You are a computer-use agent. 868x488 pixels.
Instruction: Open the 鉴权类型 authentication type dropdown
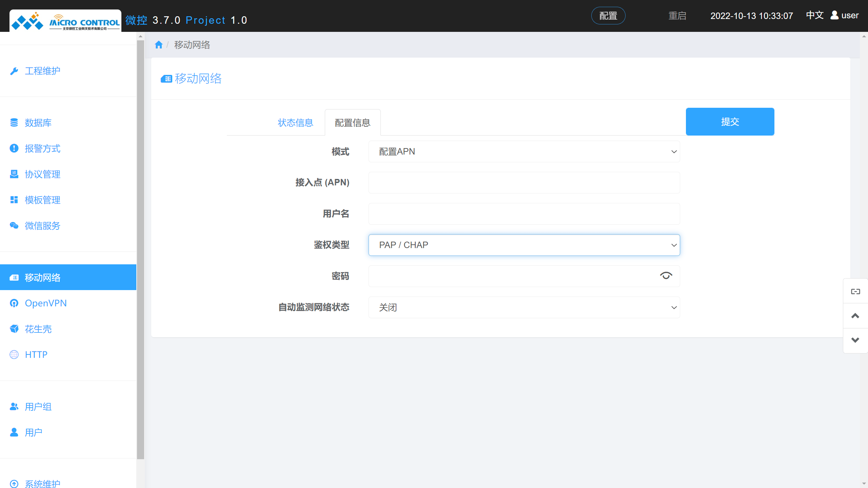point(524,245)
